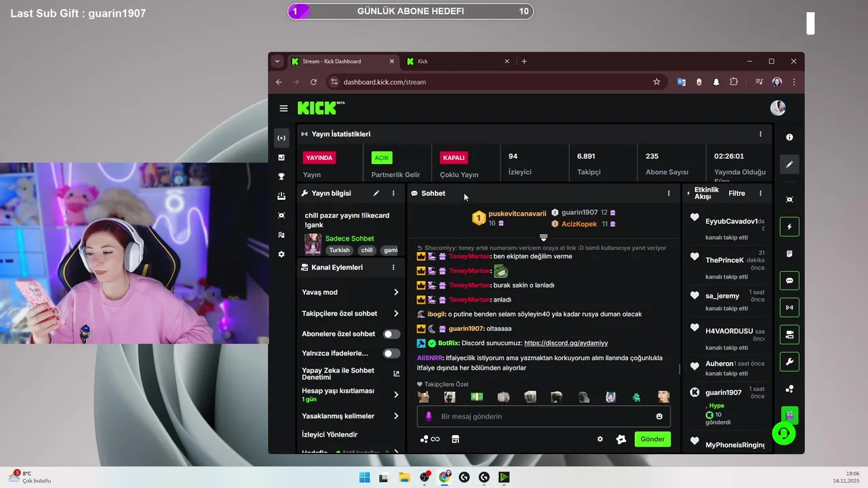This screenshot has width=868, height=488.
Task: Open a new browser tab
Action: click(524, 61)
